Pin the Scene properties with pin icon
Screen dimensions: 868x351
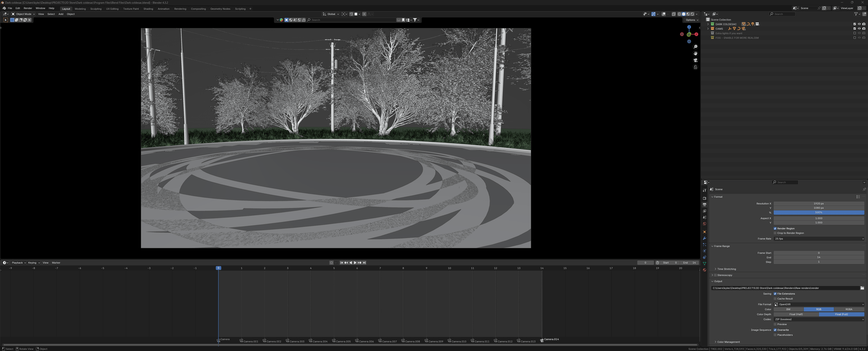click(864, 189)
